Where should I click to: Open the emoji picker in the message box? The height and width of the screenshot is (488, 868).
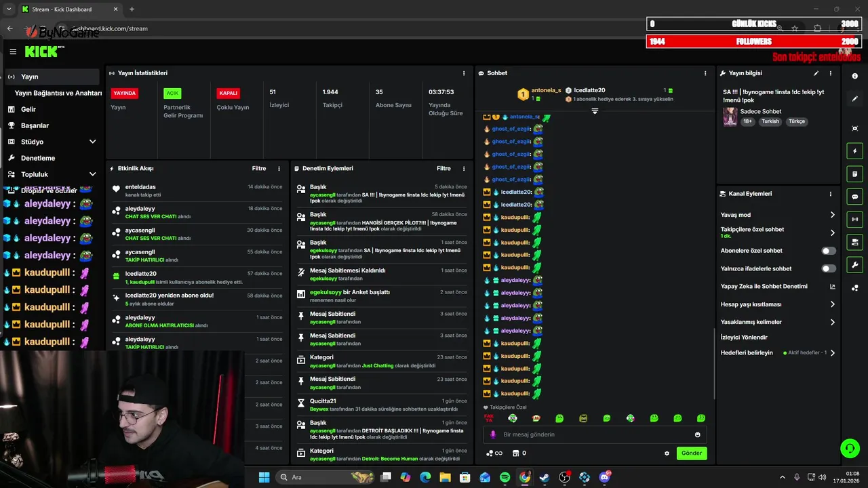click(x=697, y=434)
